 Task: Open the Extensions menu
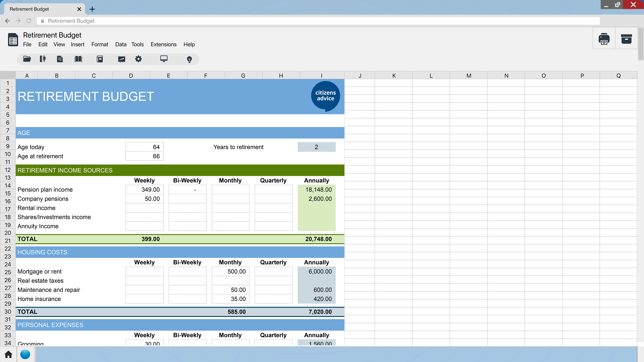coord(164,44)
